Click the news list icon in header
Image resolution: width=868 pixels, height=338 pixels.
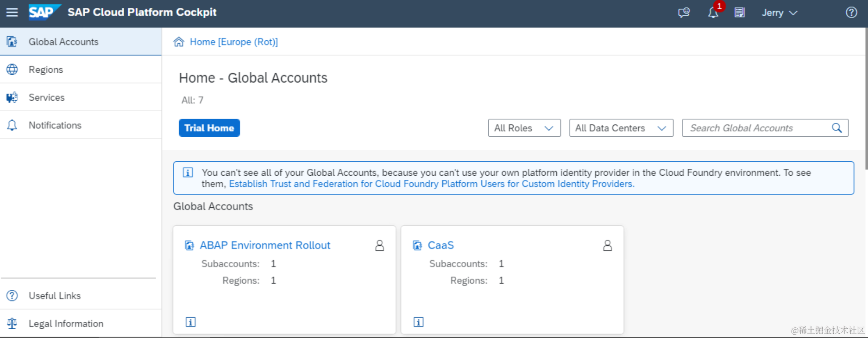[x=740, y=13]
